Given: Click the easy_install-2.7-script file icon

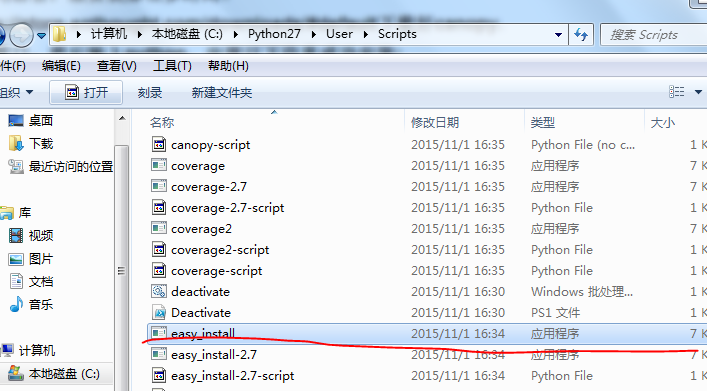Looking at the screenshot, I should (159, 375).
